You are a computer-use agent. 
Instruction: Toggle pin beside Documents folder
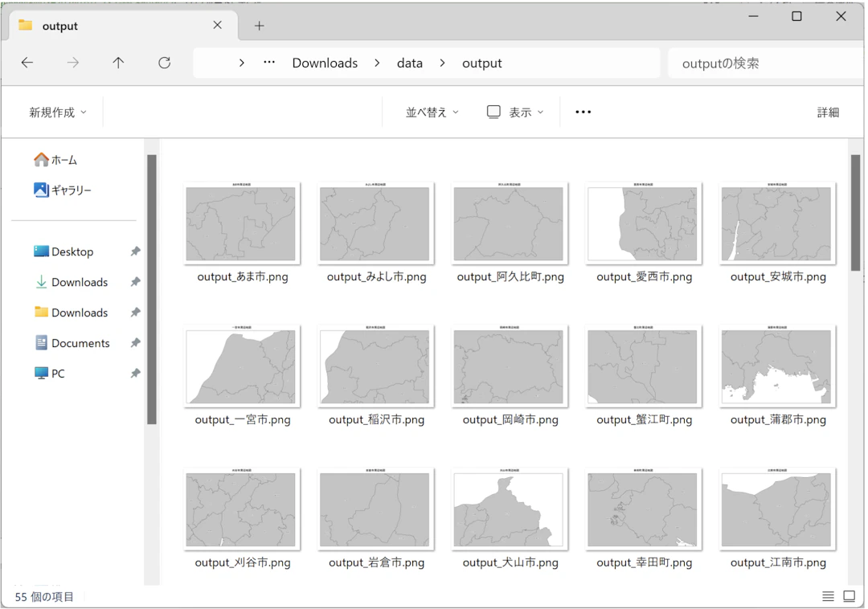point(135,343)
